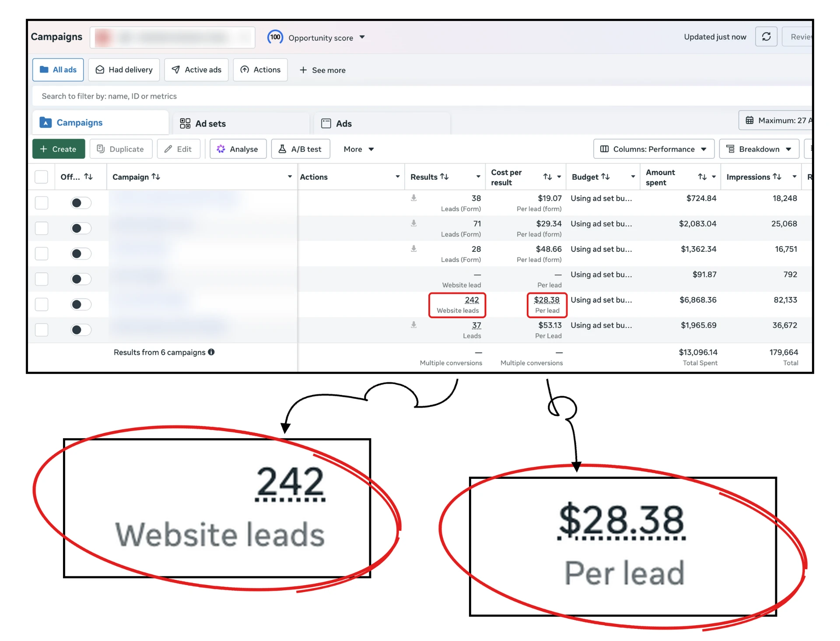Check the checkbox for the $1,965.69 campaign row
The height and width of the screenshot is (641, 840).
41,330
